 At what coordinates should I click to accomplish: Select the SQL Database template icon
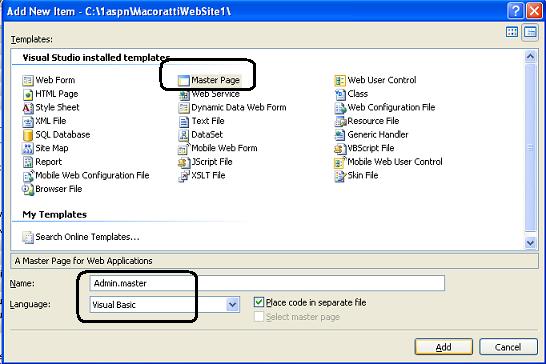pyautogui.click(x=28, y=135)
